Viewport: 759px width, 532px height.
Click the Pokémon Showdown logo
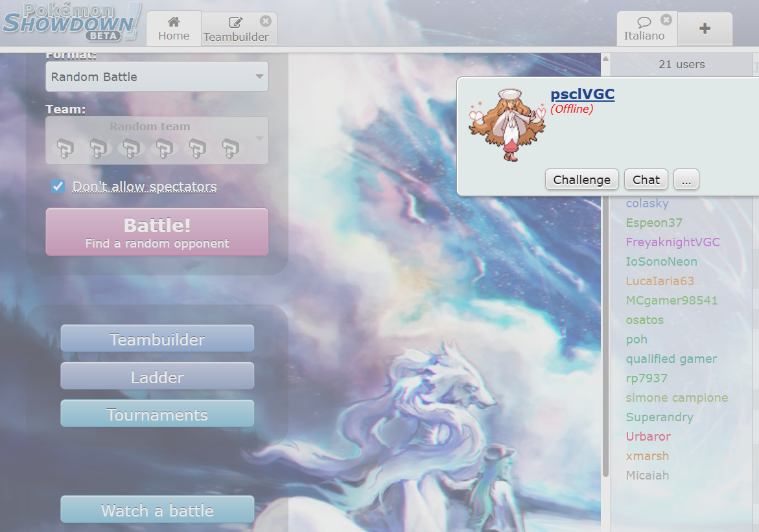[72, 22]
